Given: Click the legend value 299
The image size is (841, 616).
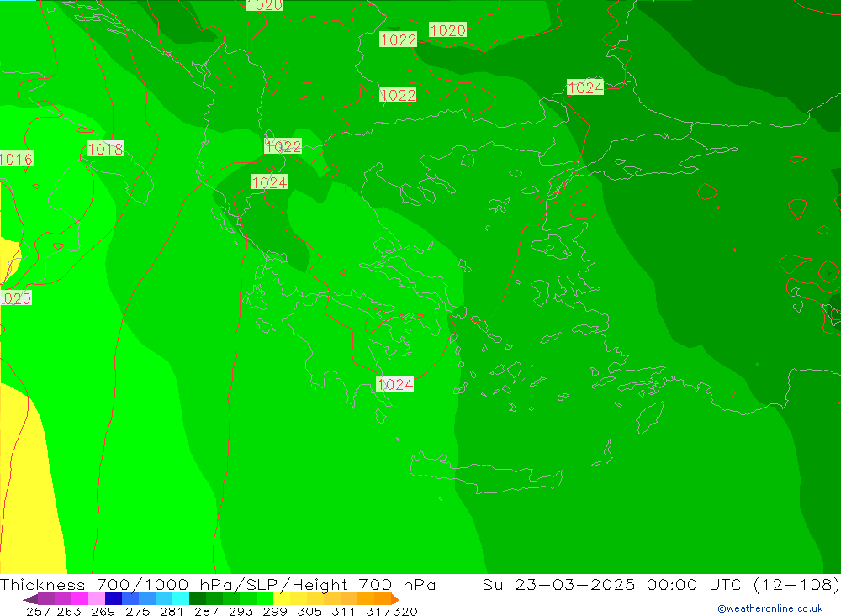Looking at the screenshot, I should tap(275, 611).
